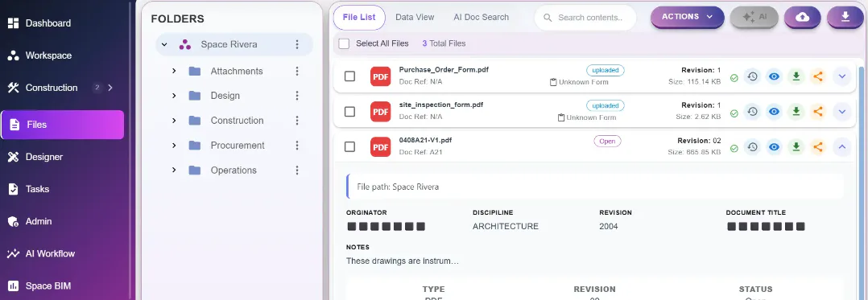The image size is (868, 300).
Task: View revision history for 0408A21-V1.pdf
Action: point(752,147)
